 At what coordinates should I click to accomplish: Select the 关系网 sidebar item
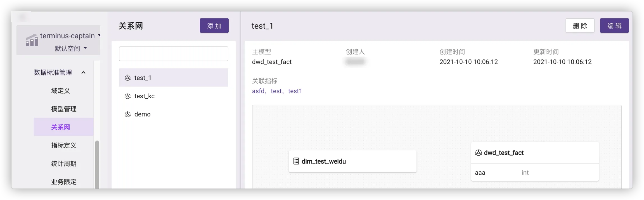click(61, 127)
